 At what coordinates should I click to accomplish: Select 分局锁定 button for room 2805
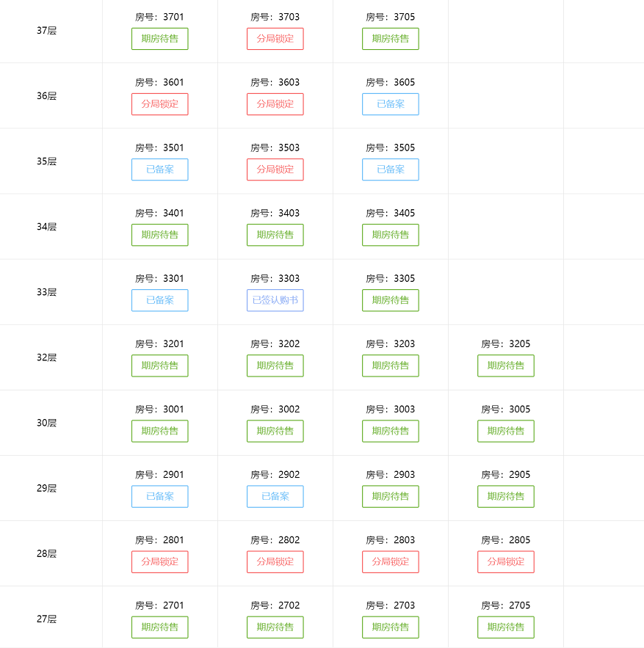(x=506, y=561)
